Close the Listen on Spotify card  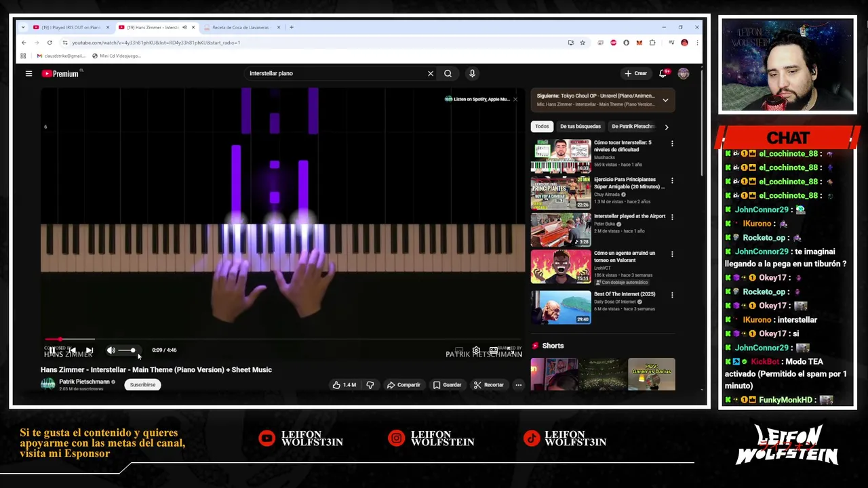(515, 99)
